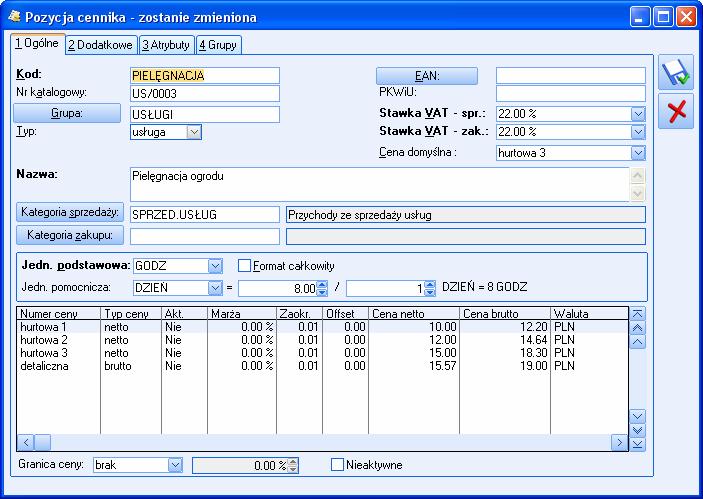703x499 pixels.
Task: Click the Waluta column header
Action: (x=590, y=313)
